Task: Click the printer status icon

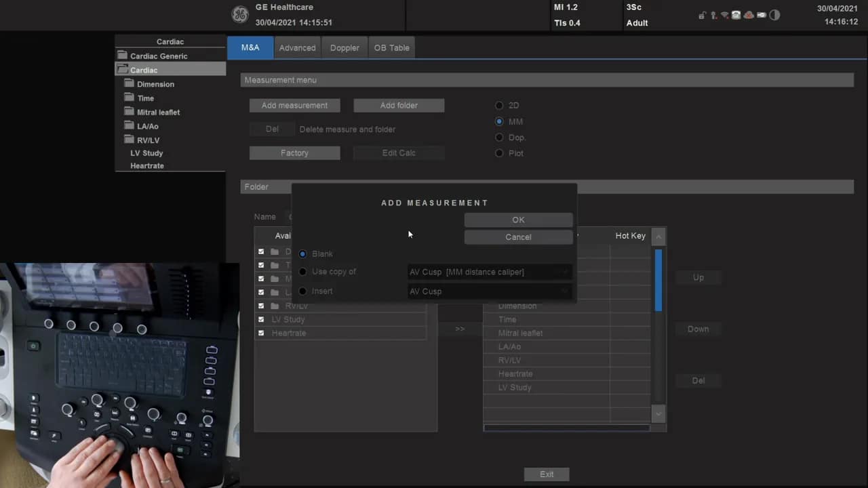Action: pos(736,15)
